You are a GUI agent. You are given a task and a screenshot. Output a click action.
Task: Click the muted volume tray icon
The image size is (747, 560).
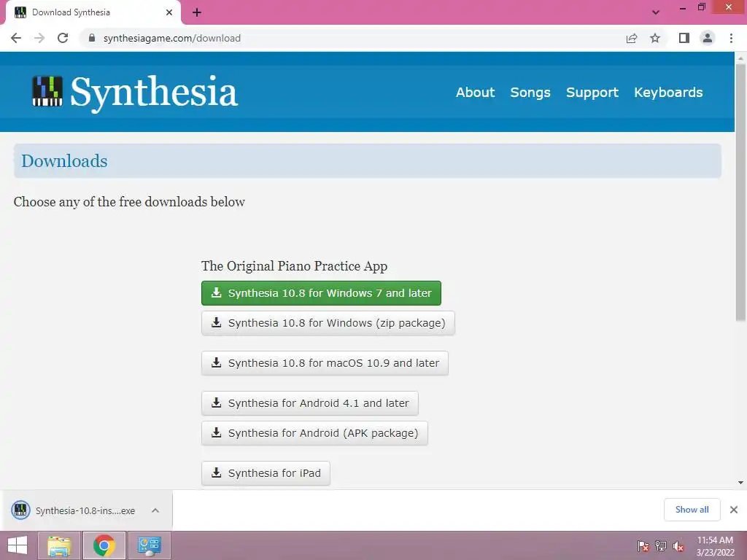pos(678,546)
